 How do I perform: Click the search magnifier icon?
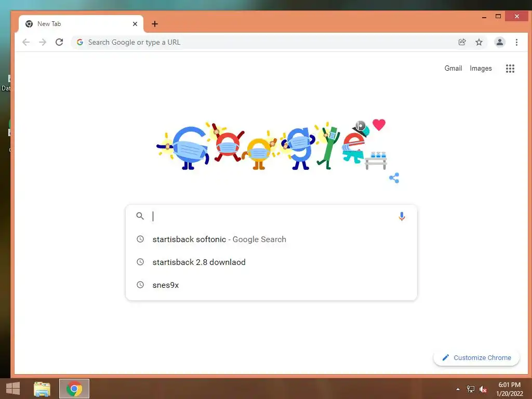pyautogui.click(x=140, y=216)
